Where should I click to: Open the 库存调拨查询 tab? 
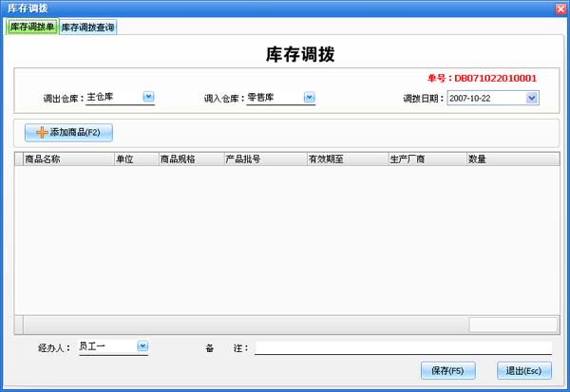[88, 28]
